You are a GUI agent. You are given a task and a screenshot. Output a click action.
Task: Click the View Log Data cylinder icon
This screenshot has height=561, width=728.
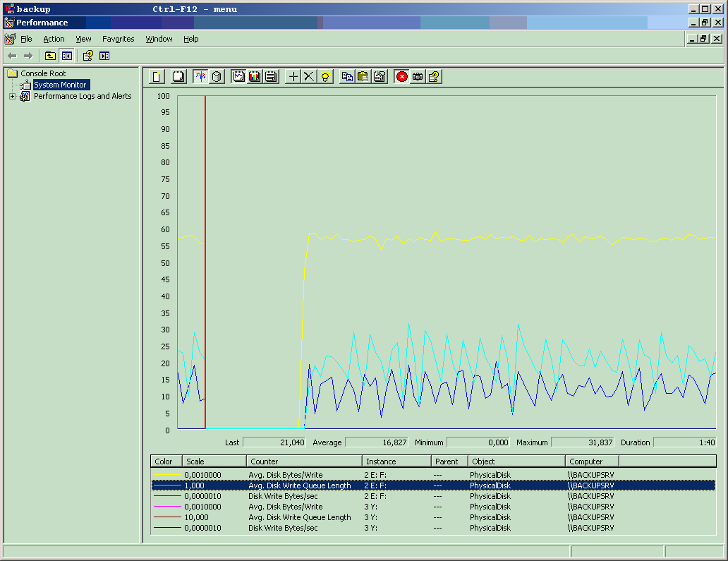217,76
